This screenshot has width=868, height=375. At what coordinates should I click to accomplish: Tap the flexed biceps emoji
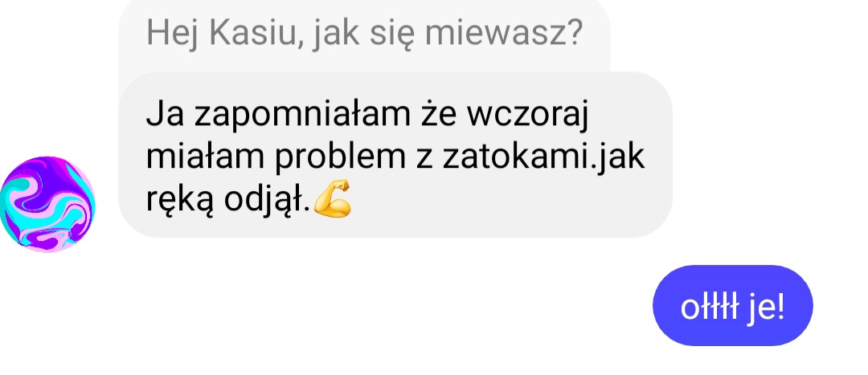pyautogui.click(x=333, y=198)
